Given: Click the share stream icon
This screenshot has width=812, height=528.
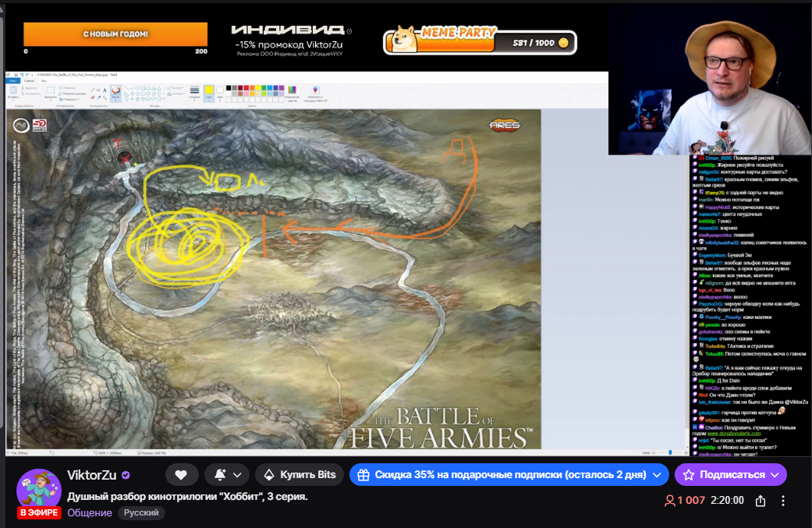Looking at the screenshot, I should point(761,501).
